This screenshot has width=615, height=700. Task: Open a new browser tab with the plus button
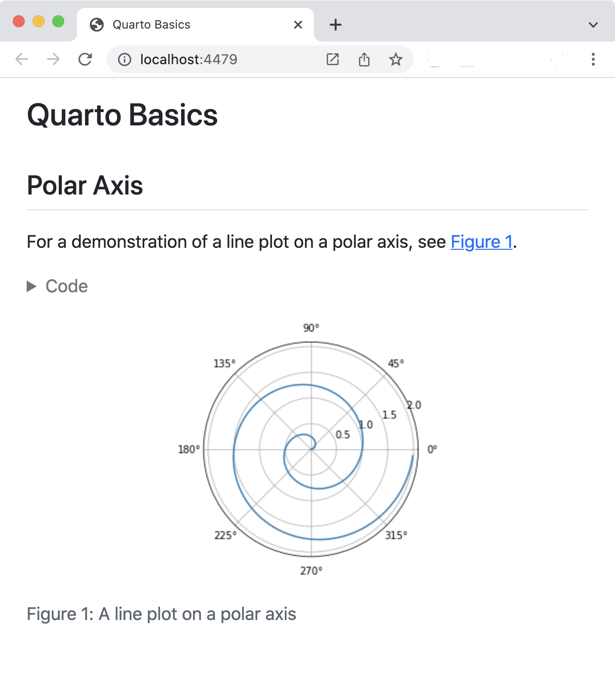point(335,24)
